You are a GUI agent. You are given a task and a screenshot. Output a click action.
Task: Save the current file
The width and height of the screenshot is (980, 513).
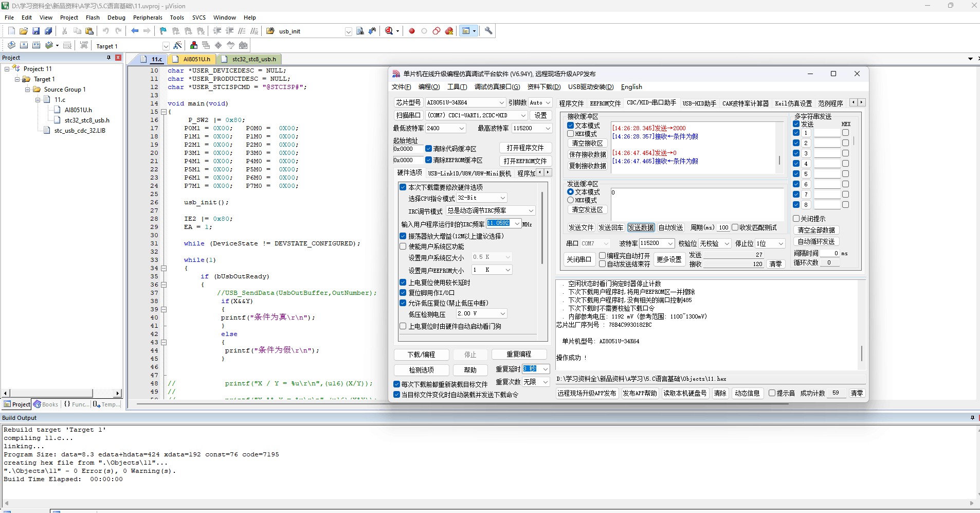pos(36,31)
